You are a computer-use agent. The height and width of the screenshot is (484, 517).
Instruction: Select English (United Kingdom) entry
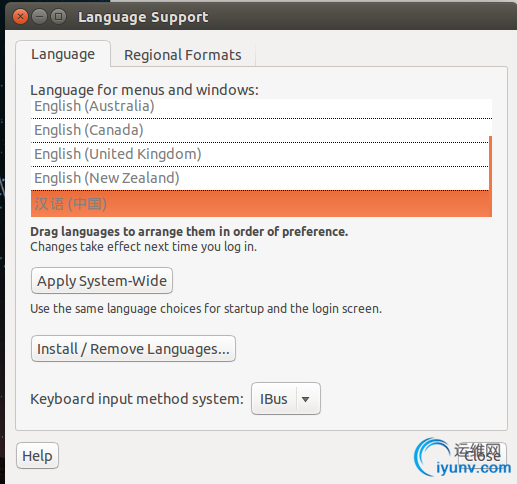point(260,154)
